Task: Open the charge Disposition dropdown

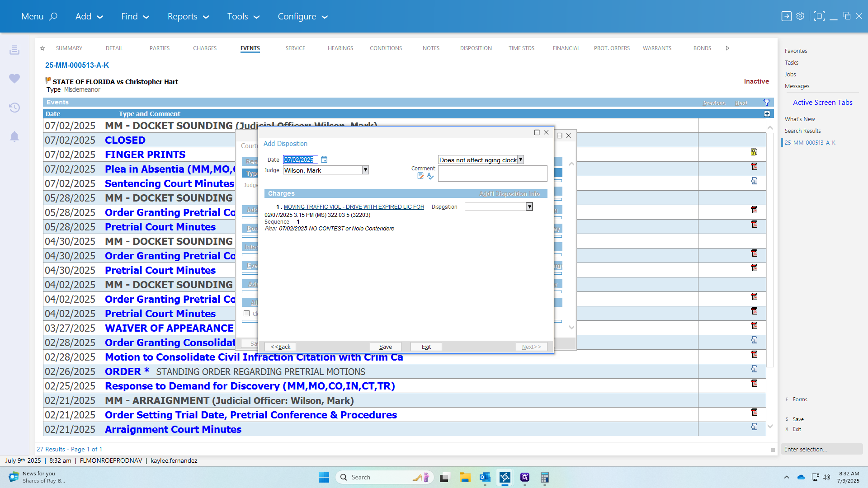Action: pyautogui.click(x=529, y=206)
